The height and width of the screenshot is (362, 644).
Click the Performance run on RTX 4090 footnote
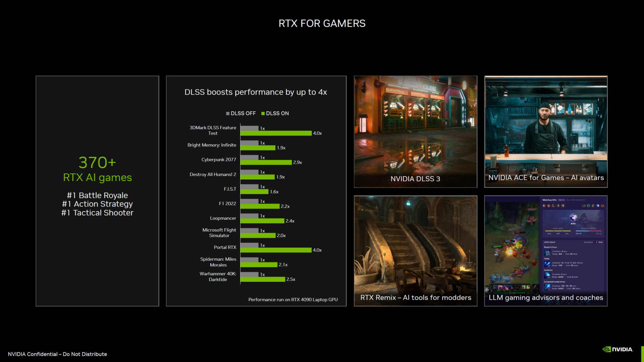pyautogui.click(x=293, y=300)
